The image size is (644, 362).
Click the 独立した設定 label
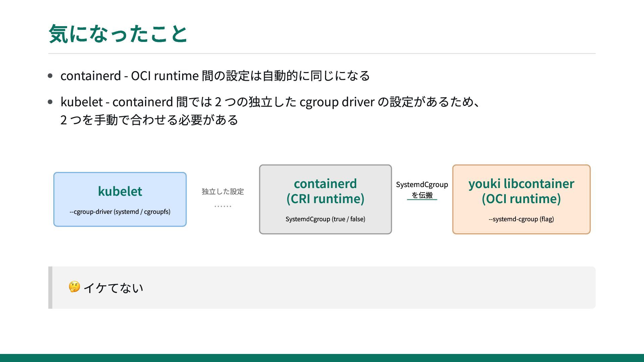223,191
